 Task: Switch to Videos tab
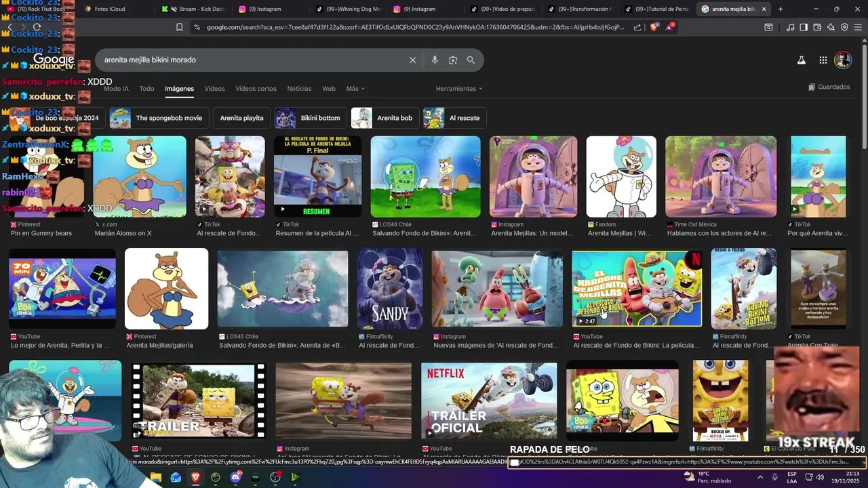click(x=214, y=89)
